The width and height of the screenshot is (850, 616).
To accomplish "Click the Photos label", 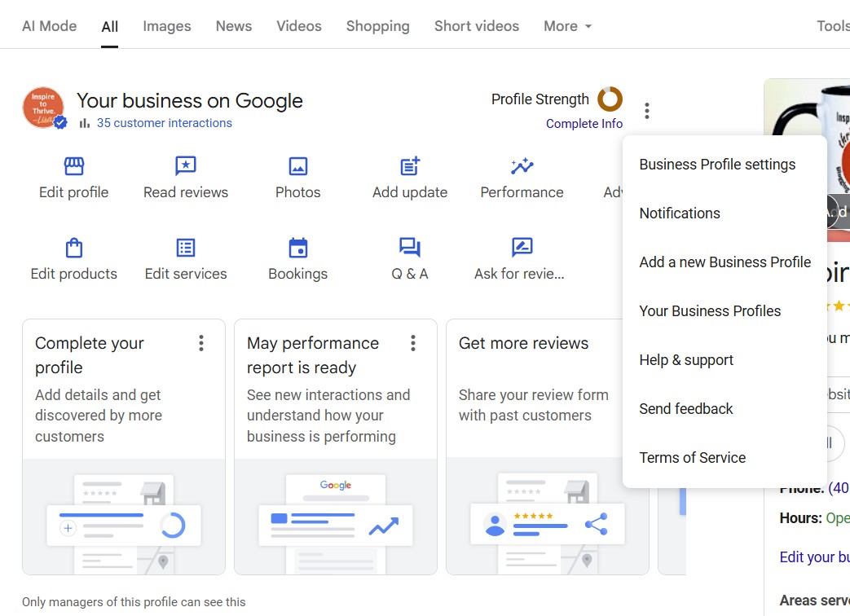I will (297, 192).
